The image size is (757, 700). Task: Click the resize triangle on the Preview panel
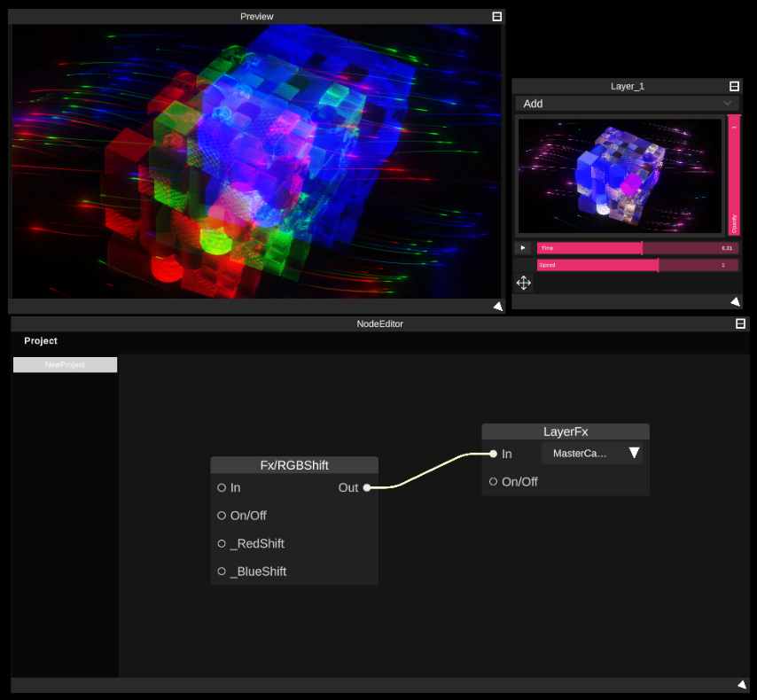point(497,305)
